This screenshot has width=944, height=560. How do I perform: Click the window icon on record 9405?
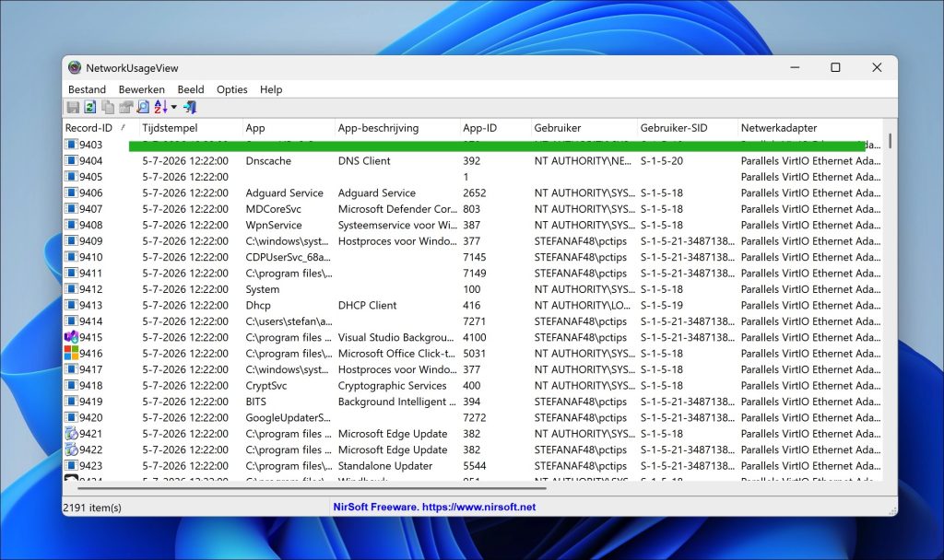(x=71, y=177)
